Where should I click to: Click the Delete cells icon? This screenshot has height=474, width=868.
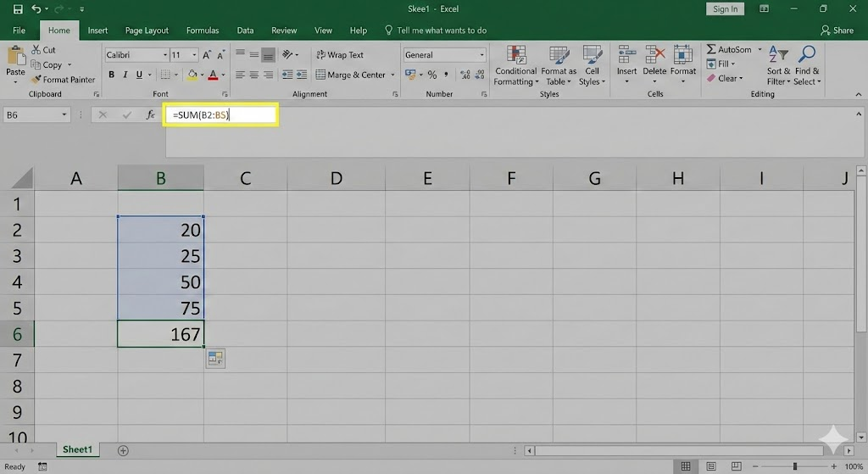click(x=654, y=61)
